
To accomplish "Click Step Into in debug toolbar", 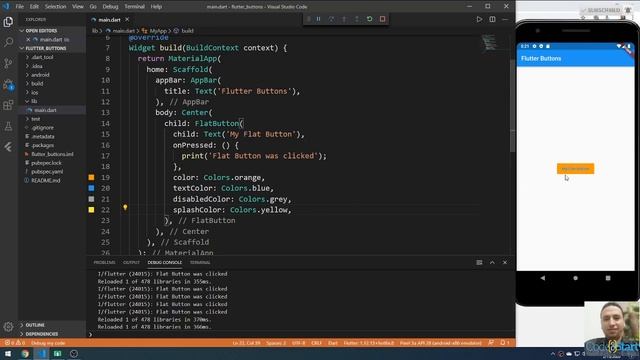I will [x=344, y=19].
